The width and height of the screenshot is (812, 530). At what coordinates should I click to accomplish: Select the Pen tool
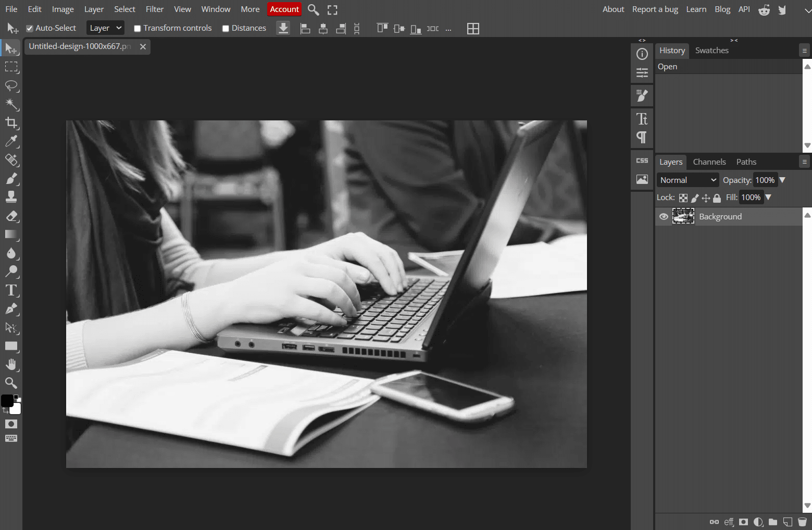(11, 309)
